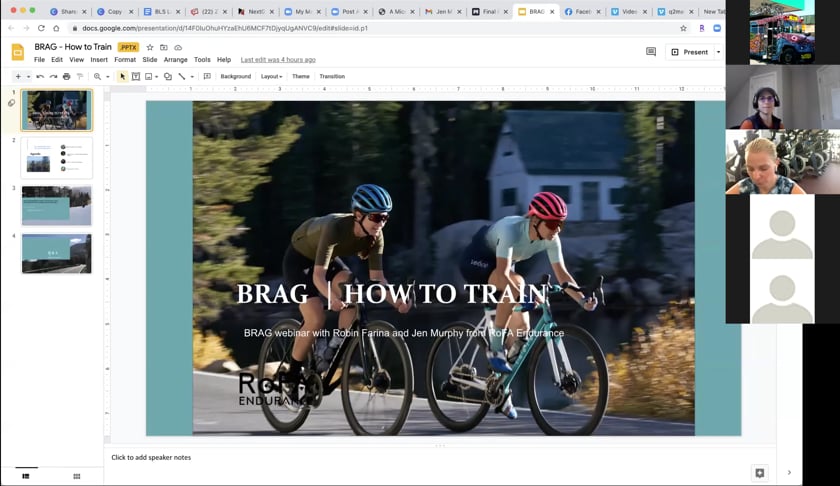The image size is (840, 486).
Task: Switch to the BLS browser tab
Action: pyautogui.click(x=162, y=11)
